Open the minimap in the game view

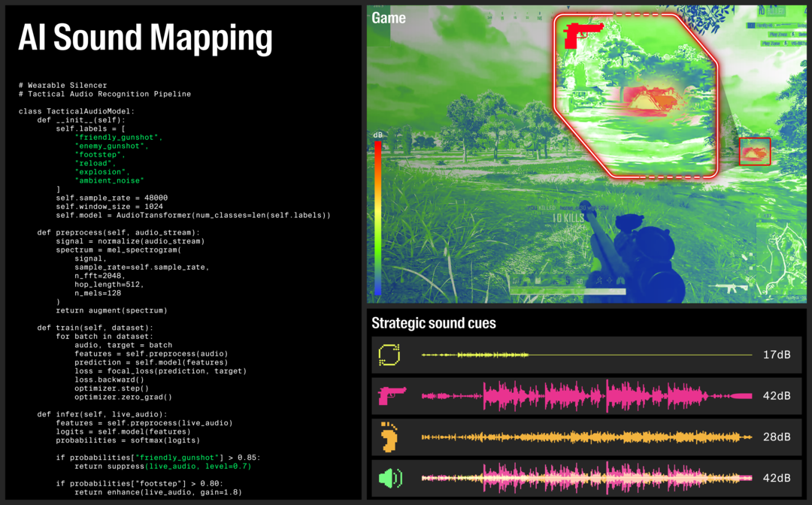pos(780,262)
